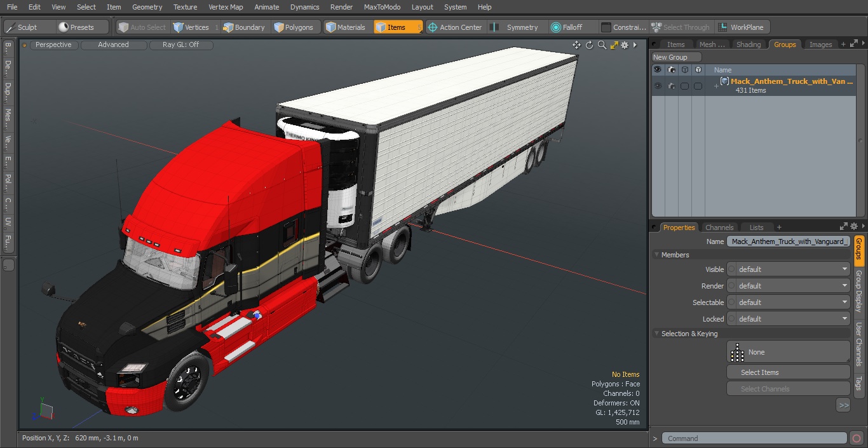Click the Command input field
The image size is (868, 448).
[x=754, y=438]
